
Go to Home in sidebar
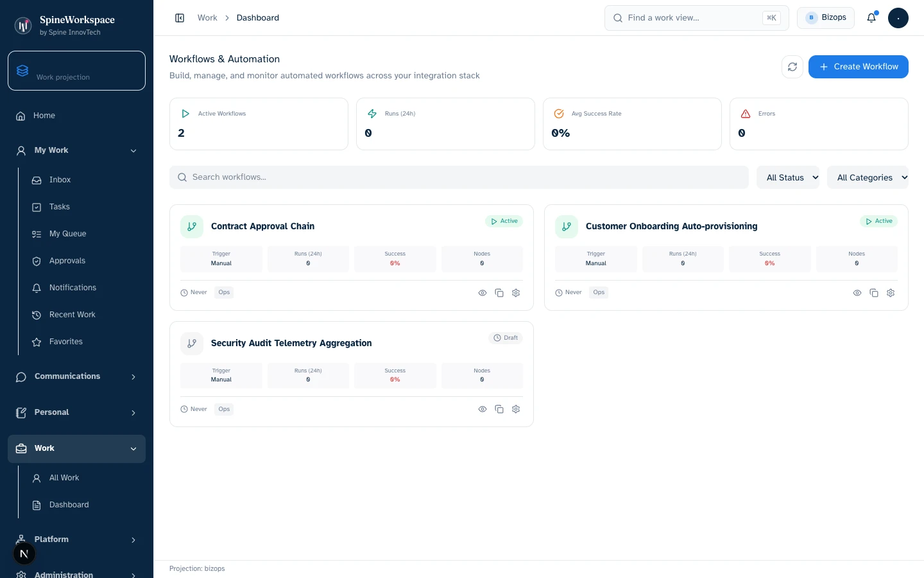click(76, 116)
